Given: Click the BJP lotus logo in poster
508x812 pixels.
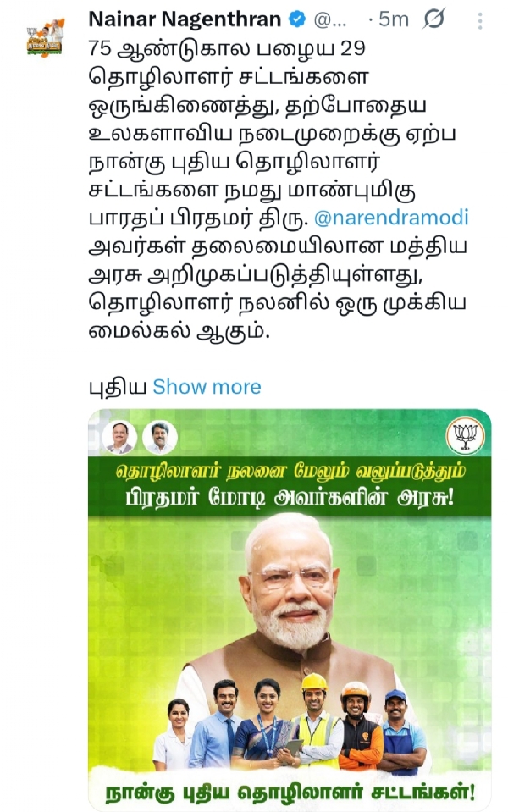Looking at the screenshot, I should click(465, 435).
